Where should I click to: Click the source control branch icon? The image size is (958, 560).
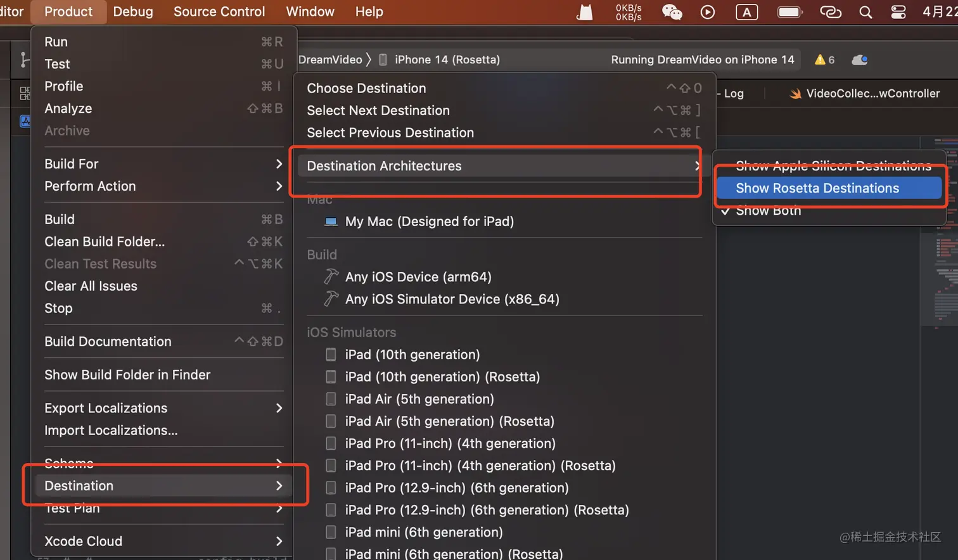coord(24,60)
